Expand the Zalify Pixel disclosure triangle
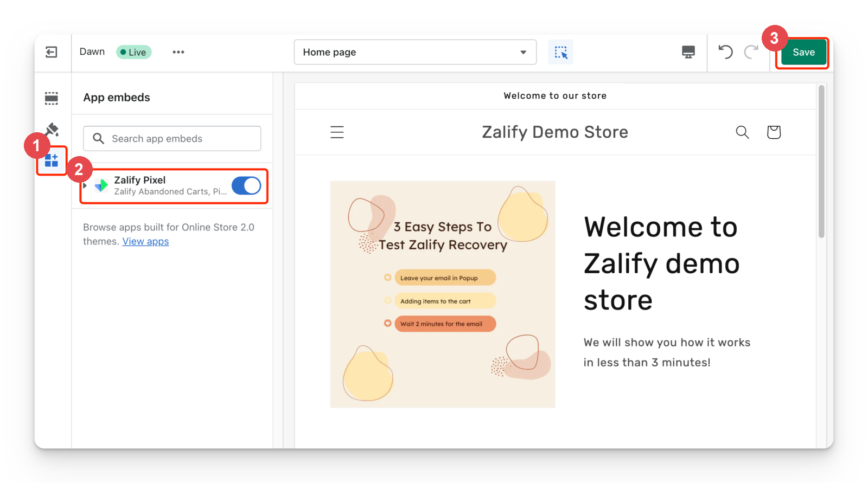 pyautogui.click(x=85, y=186)
